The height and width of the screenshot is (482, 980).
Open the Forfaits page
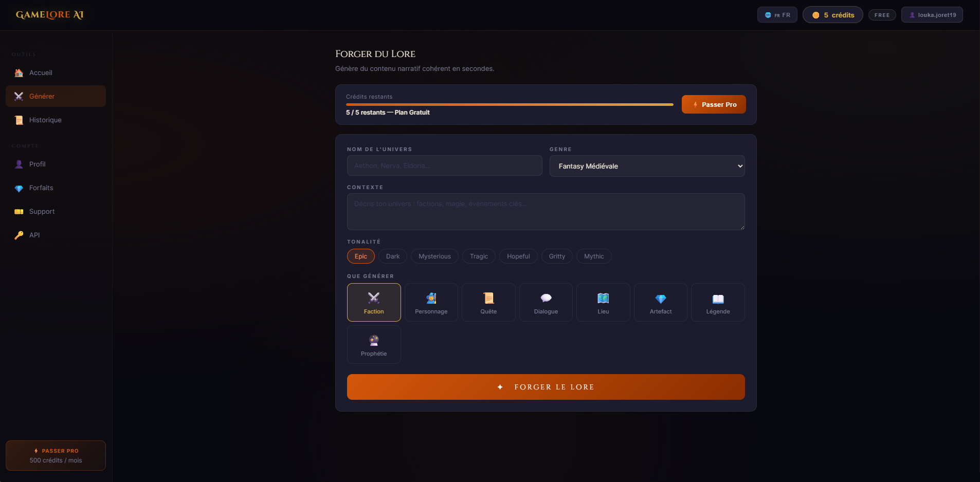[56, 188]
